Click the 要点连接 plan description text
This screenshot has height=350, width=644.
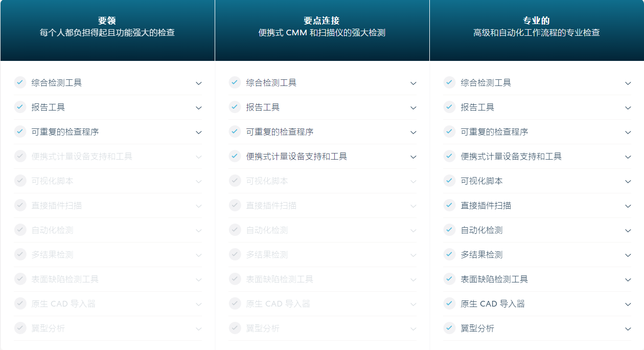pos(322,32)
